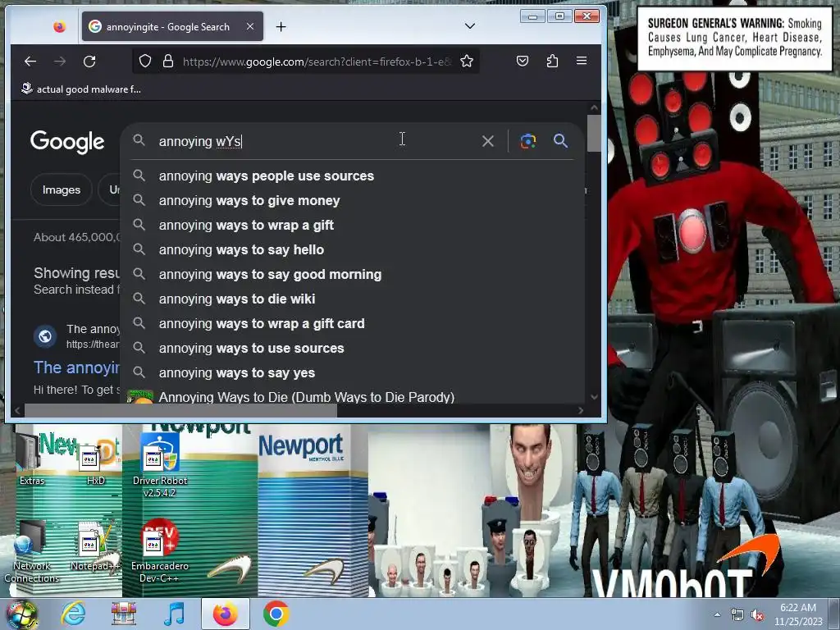Open the Firefox extensions puzzle icon

(x=552, y=61)
